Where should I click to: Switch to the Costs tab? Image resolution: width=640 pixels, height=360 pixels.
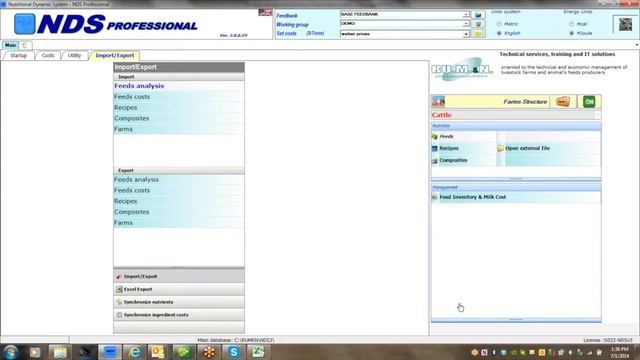48,56
